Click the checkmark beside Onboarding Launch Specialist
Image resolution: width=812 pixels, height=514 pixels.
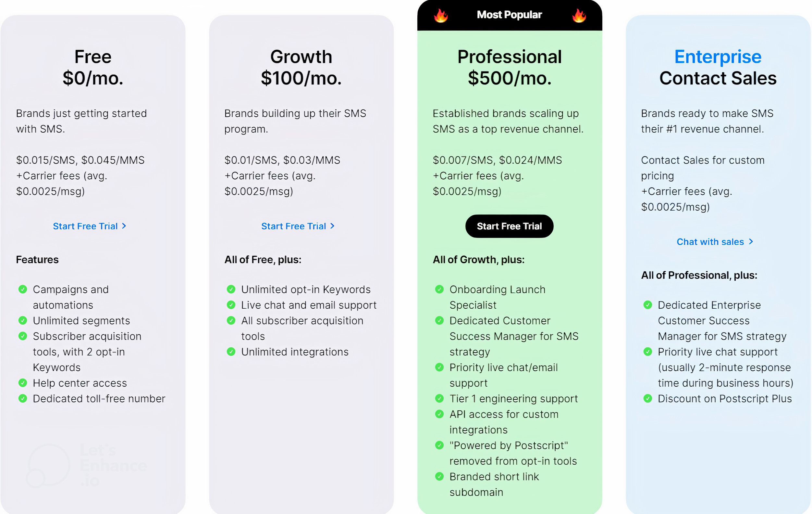coord(439,289)
